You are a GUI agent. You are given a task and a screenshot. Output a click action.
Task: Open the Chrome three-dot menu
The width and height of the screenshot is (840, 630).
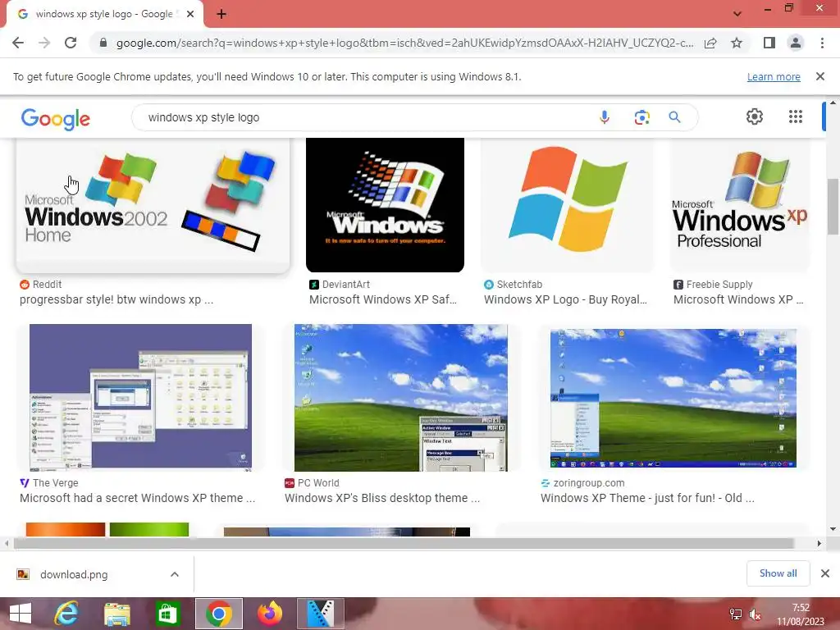coord(822,43)
